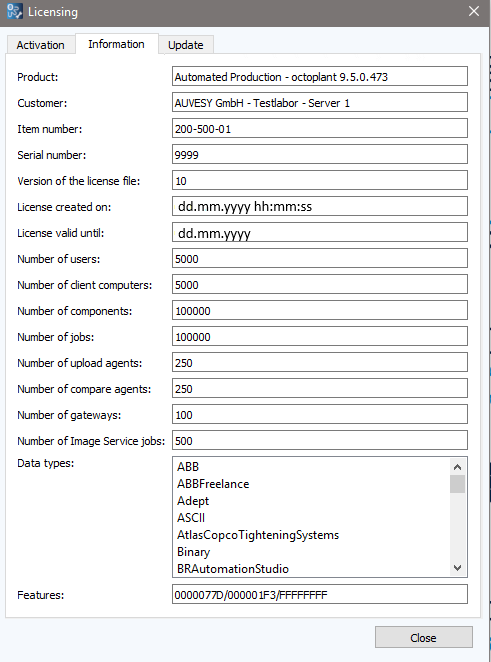This screenshot has width=491, height=662.
Task: Click the Number of upload agents field
Action: (320, 362)
